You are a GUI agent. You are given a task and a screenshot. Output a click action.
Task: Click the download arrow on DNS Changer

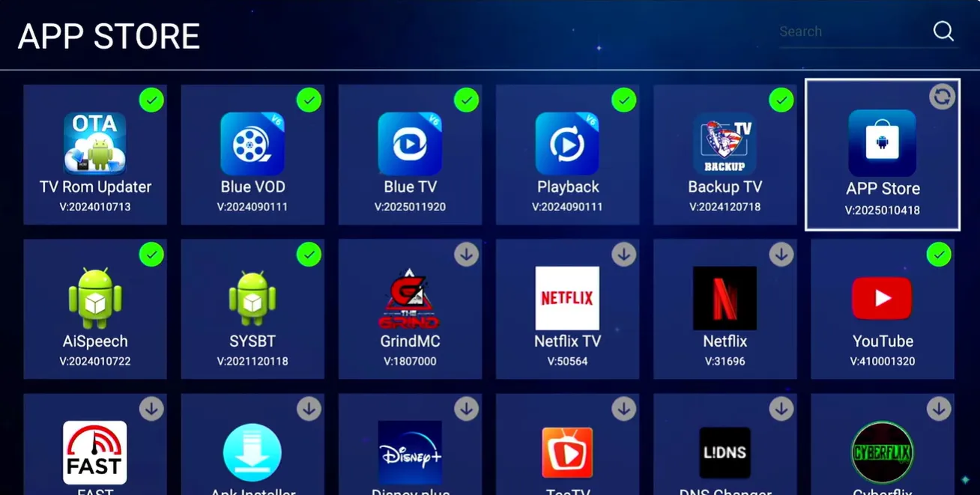tap(781, 409)
